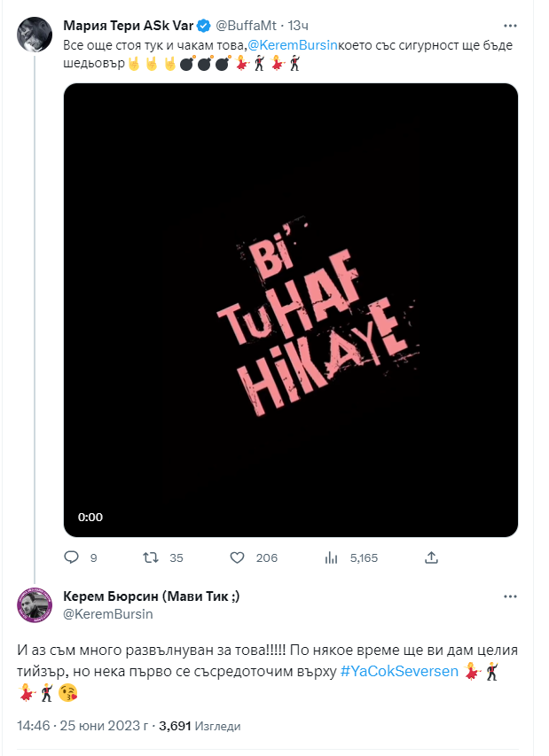Open the @BuffaMt handle
Screen dimensions: 549x756
pyautogui.click(x=240, y=25)
